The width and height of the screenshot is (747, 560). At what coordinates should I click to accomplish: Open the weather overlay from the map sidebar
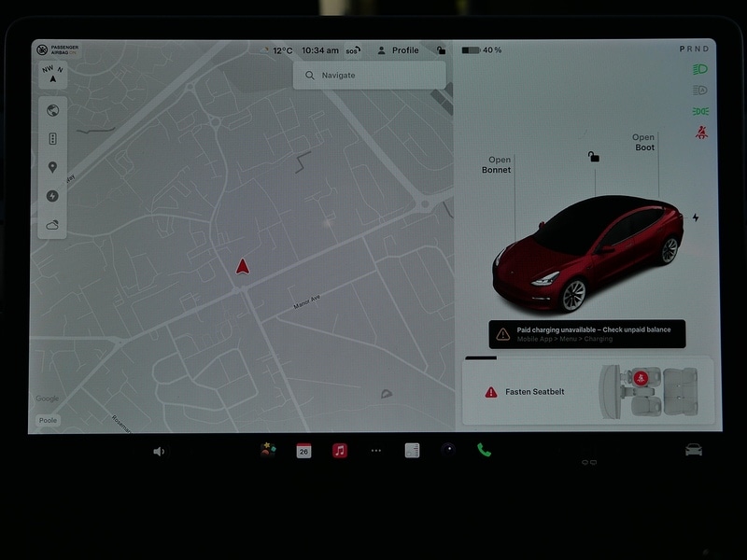(53, 222)
